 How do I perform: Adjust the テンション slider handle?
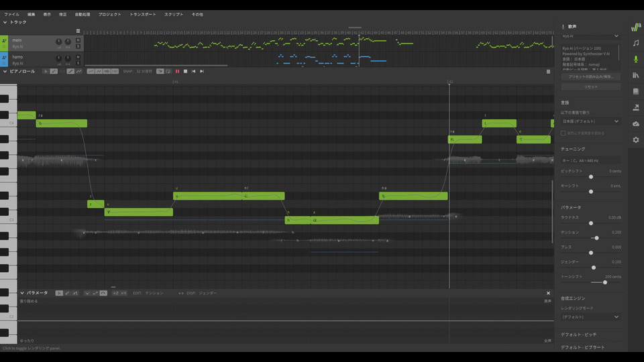point(597,238)
